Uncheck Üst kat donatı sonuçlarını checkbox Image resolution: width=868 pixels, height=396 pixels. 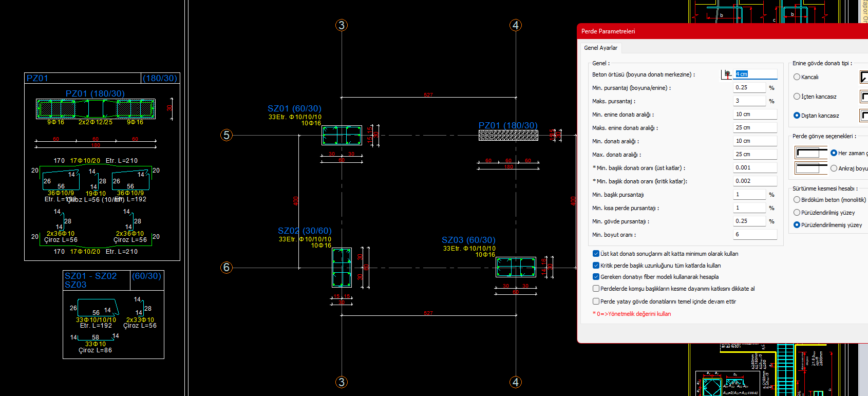[x=596, y=254]
